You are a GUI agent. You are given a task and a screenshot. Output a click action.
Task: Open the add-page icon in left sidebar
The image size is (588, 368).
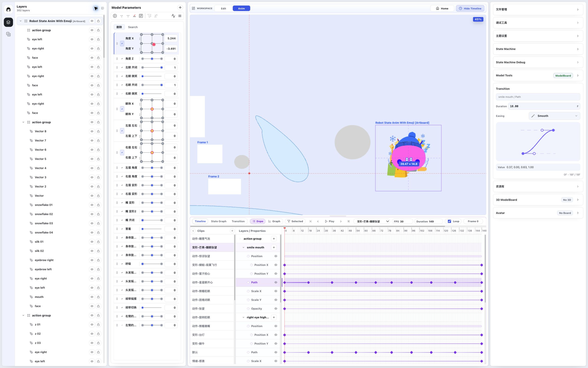point(8,34)
